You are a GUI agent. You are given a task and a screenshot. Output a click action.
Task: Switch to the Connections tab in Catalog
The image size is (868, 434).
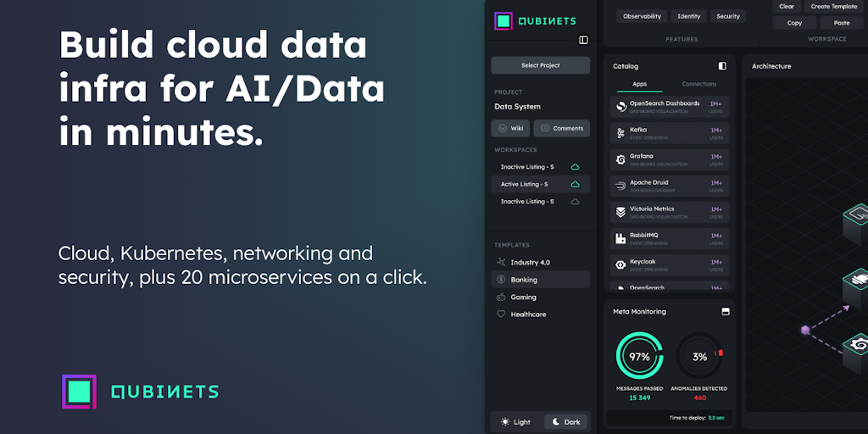tap(699, 84)
